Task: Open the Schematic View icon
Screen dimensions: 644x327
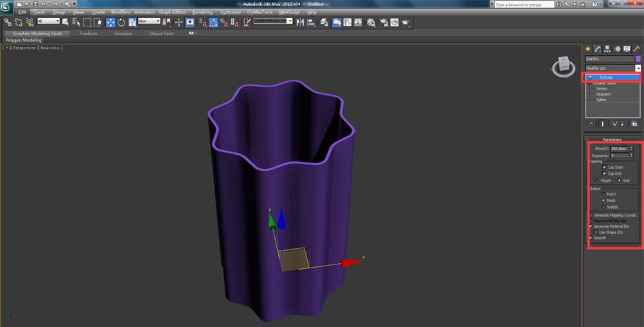Action: [x=358, y=22]
